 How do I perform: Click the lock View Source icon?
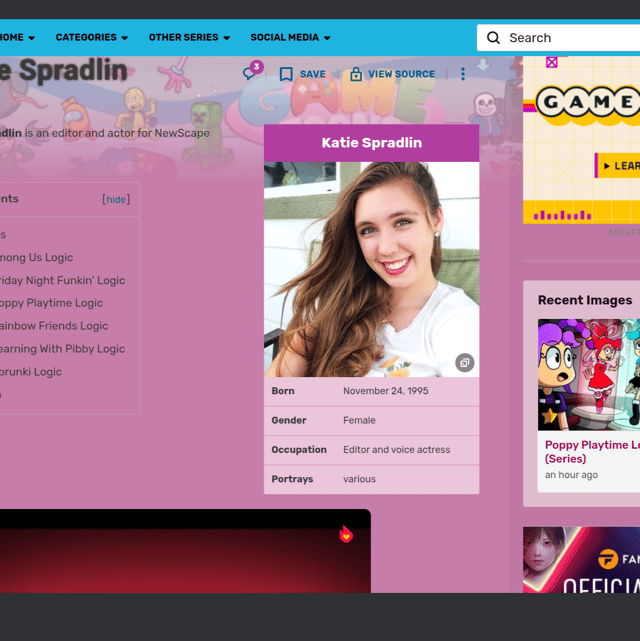356,74
